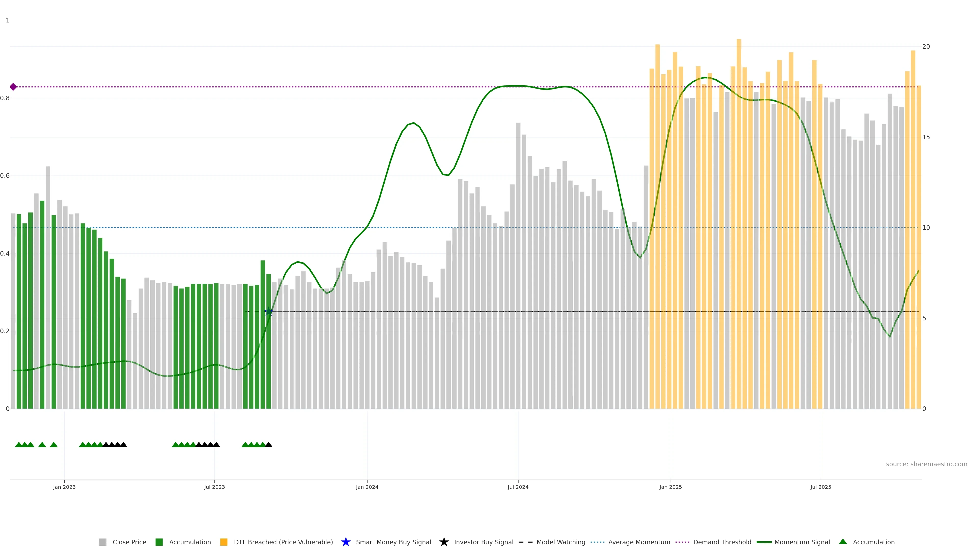Click the purple diamond Demand Threshold marker
Viewport: 980px width, 551px height.
(13, 87)
